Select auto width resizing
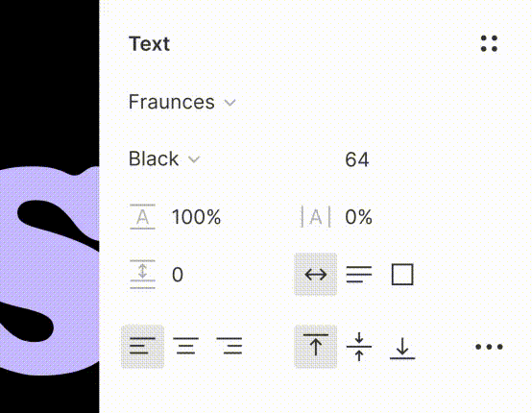This screenshot has width=532, height=413. 316,274
